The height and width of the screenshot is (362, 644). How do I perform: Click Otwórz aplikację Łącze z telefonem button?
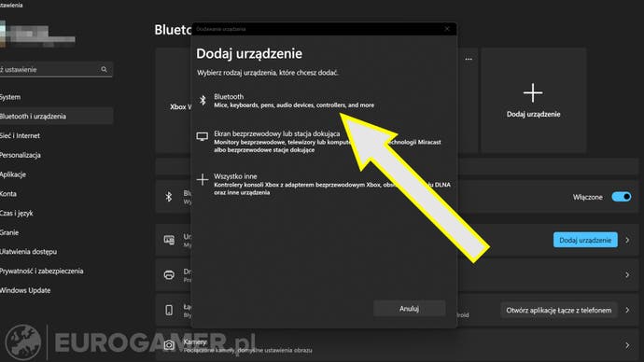point(558,311)
